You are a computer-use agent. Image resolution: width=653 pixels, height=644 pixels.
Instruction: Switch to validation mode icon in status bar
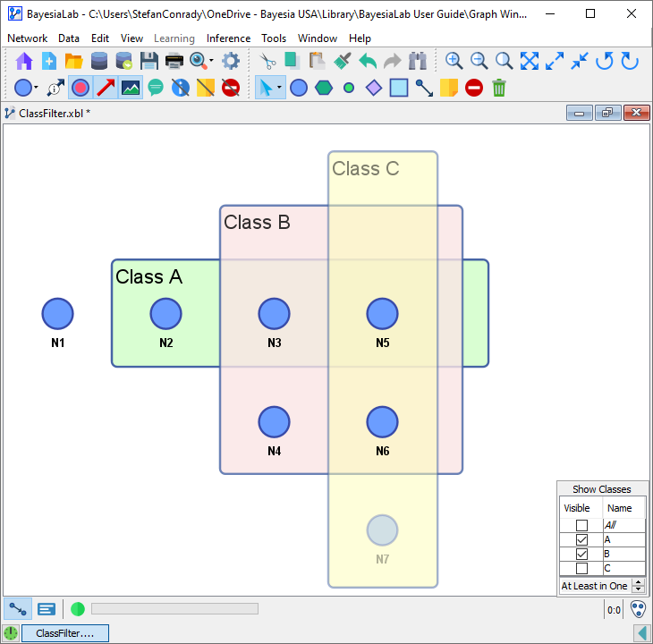[47, 609]
